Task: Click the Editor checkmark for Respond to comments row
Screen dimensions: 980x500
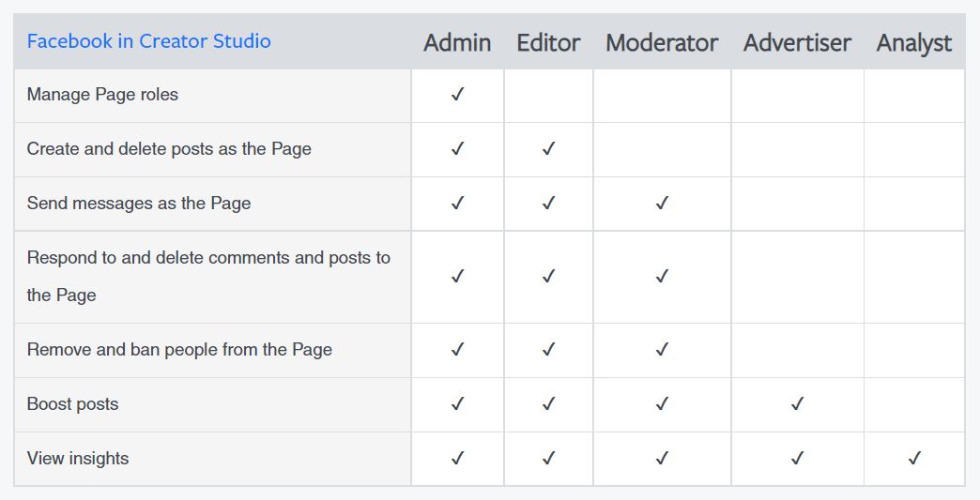Action: tap(549, 277)
